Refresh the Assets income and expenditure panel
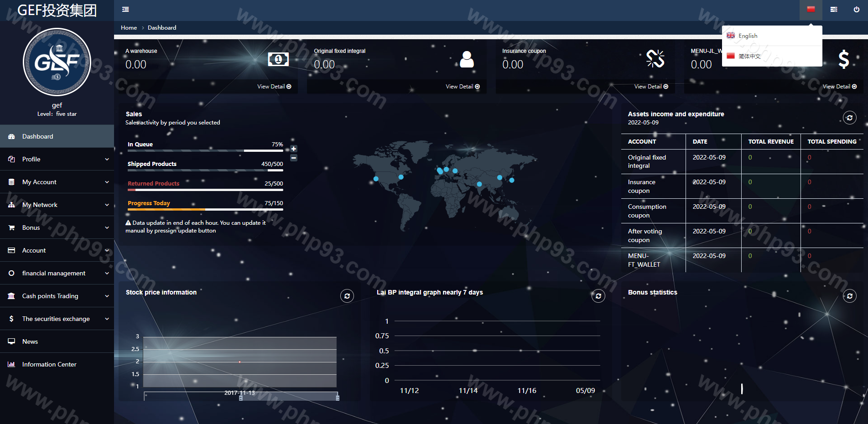 pos(849,118)
